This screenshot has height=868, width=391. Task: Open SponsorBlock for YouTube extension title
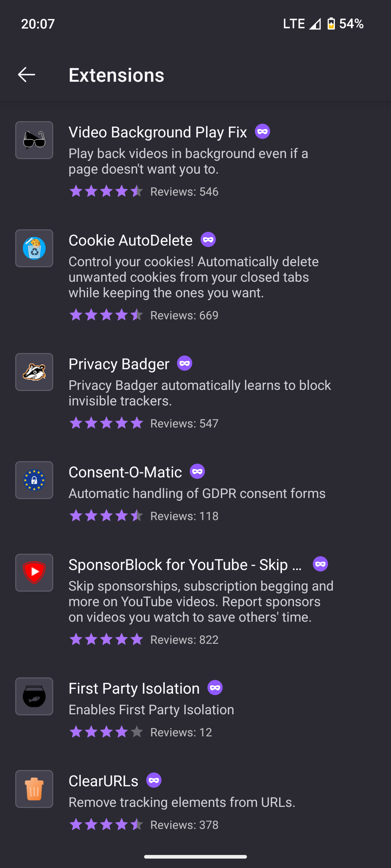185,565
